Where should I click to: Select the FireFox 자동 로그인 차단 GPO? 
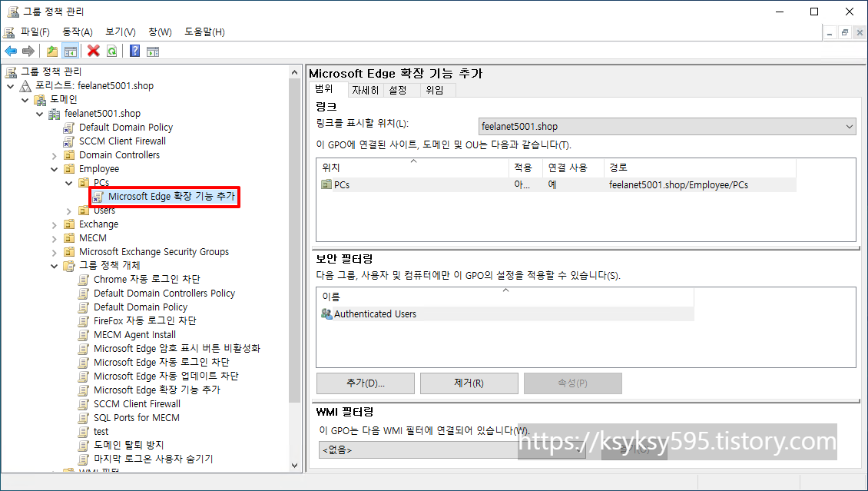[145, 321]
